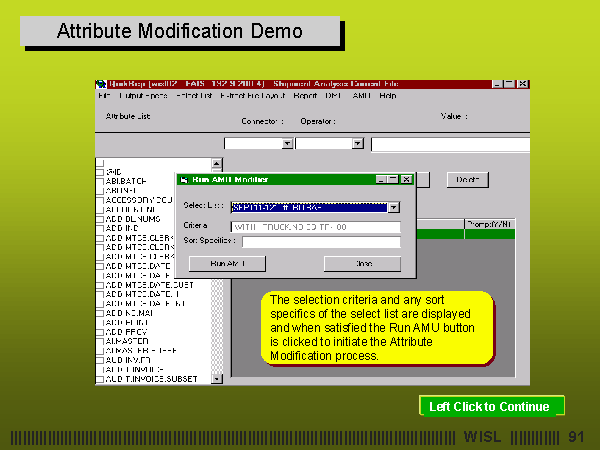Check the ADD.T.INVOICE.SUBSET attribute checkbox
The image size is (600, 450).
point(100,379)
